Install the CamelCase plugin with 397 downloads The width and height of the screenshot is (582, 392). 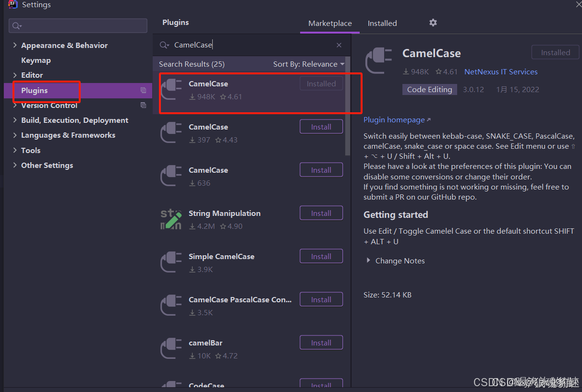coord(321,127)
